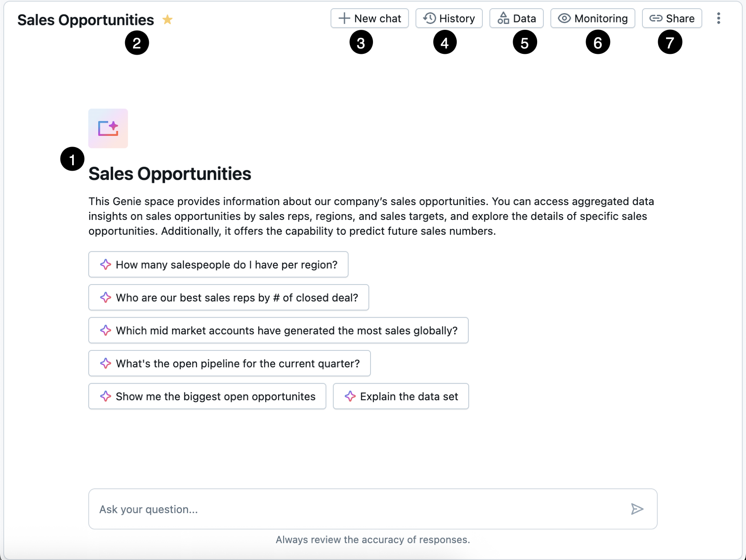Select best sales reps by closed deal question

(228, 297)
